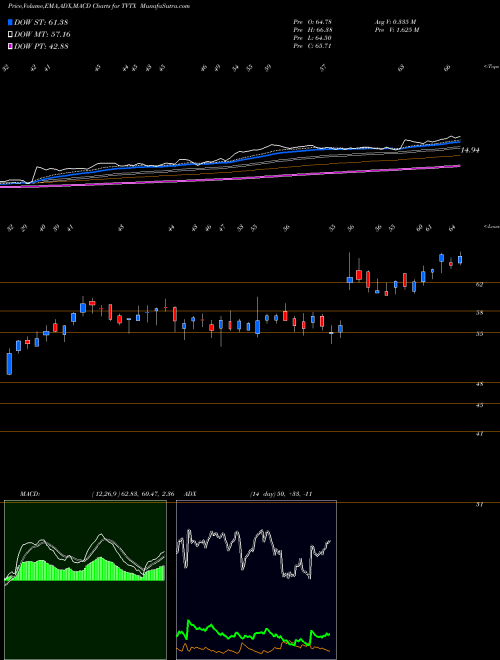Click the Pre V volume reading
This screenshot has height=660, width=500.
pyautogui.click(x=396, y=30)
